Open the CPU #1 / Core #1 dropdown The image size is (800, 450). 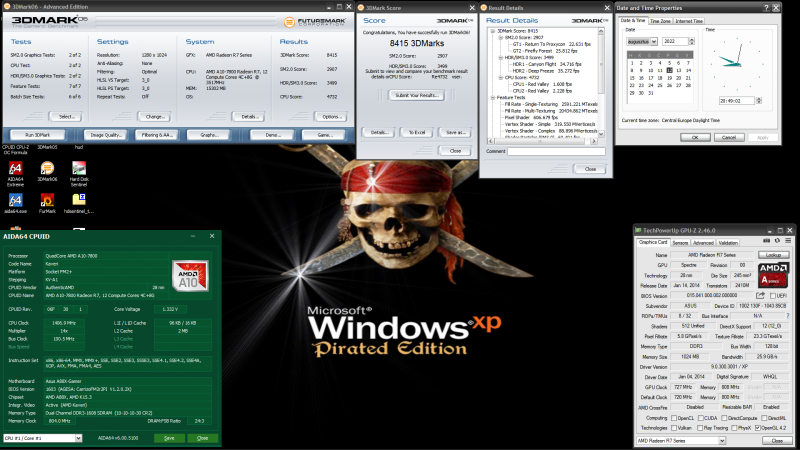(x=42, y=438)
